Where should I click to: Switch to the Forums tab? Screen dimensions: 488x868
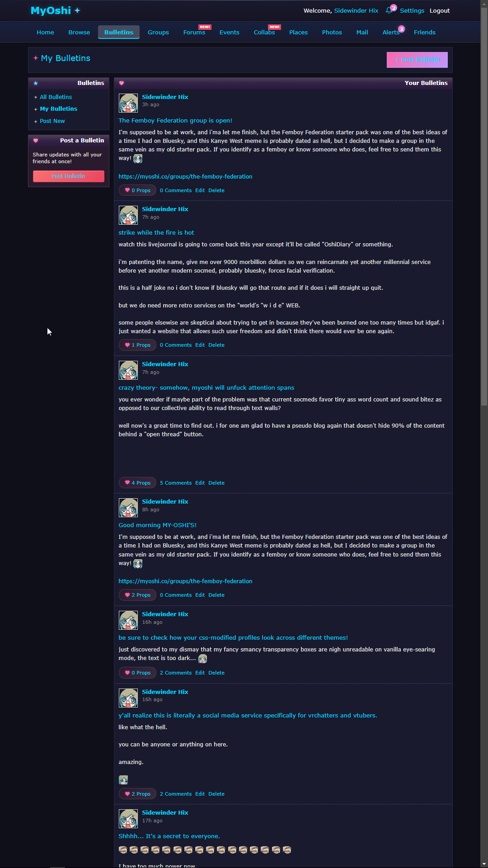tap(194, 32)
